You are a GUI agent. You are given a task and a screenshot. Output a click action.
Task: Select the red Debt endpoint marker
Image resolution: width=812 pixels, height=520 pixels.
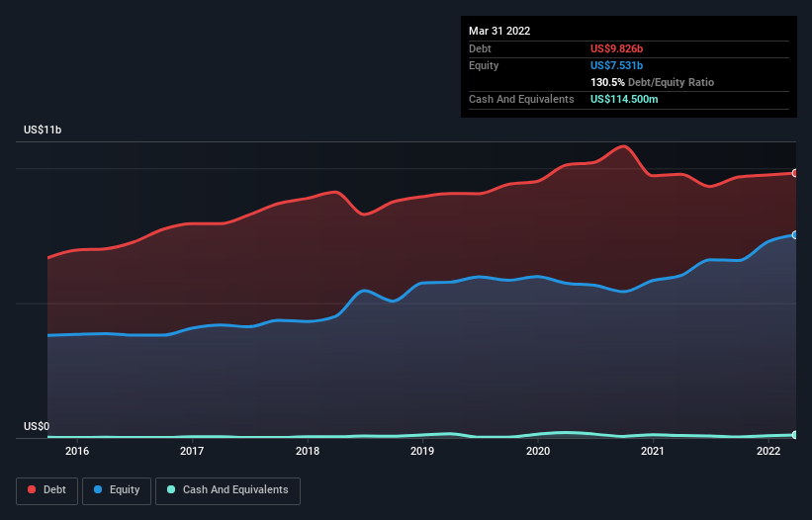795,173
